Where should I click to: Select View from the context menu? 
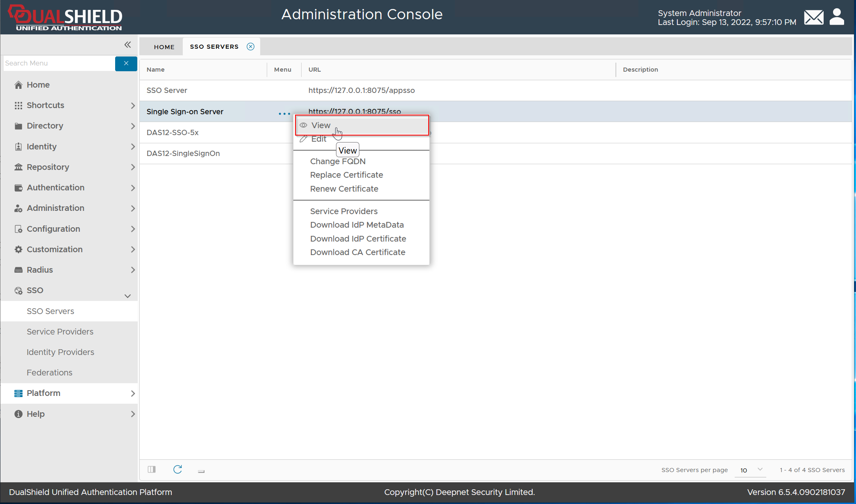tap(321, 125)
